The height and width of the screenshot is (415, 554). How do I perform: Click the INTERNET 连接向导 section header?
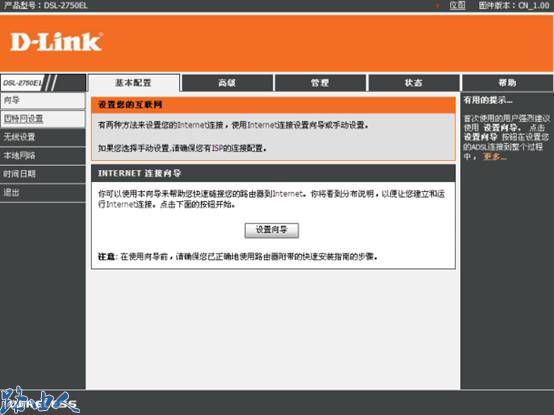coord(273,173)
